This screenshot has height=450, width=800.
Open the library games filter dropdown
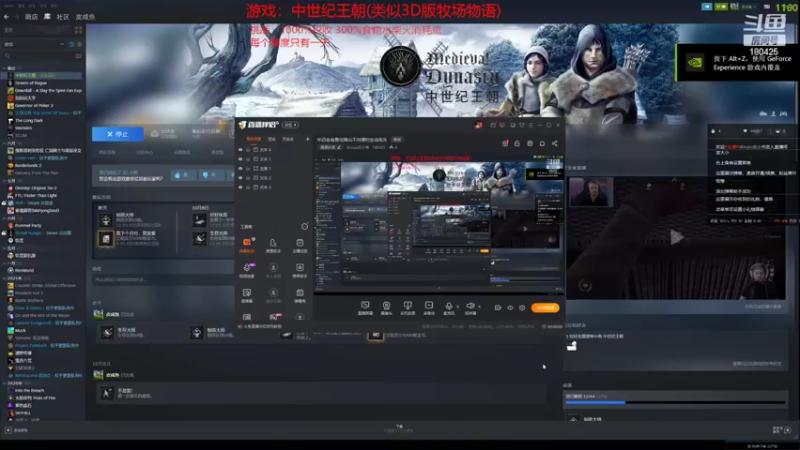click(x=35, y=44)
